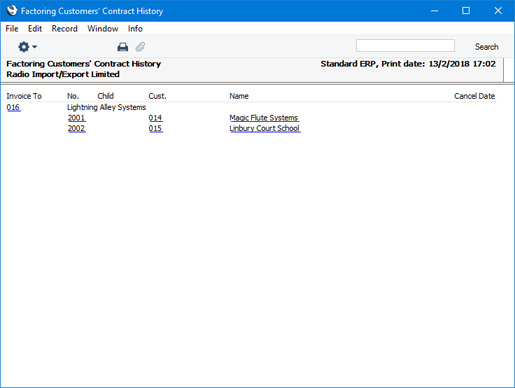Open the File menu
Viewport: 515px width, 388px height.
point(12,29)
